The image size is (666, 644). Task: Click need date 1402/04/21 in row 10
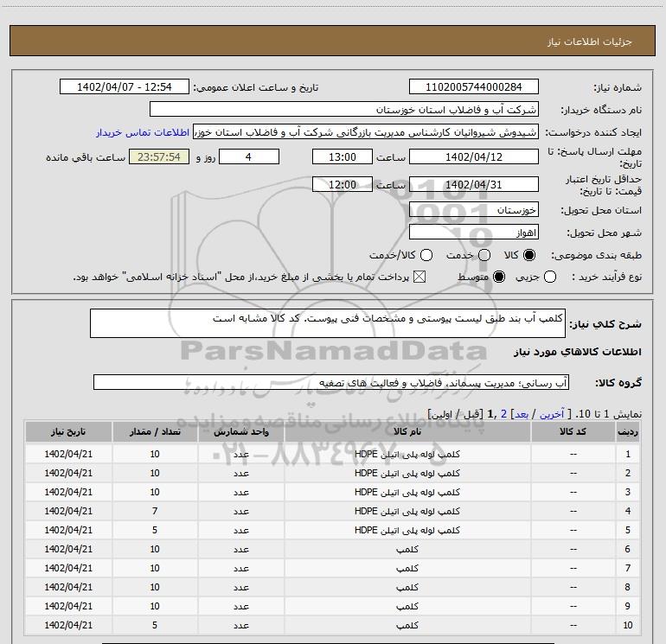tap(68, 625)
